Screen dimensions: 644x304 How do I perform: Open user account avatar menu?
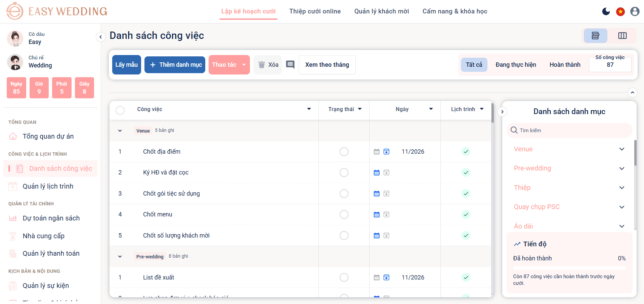click(x=635, y=11)
